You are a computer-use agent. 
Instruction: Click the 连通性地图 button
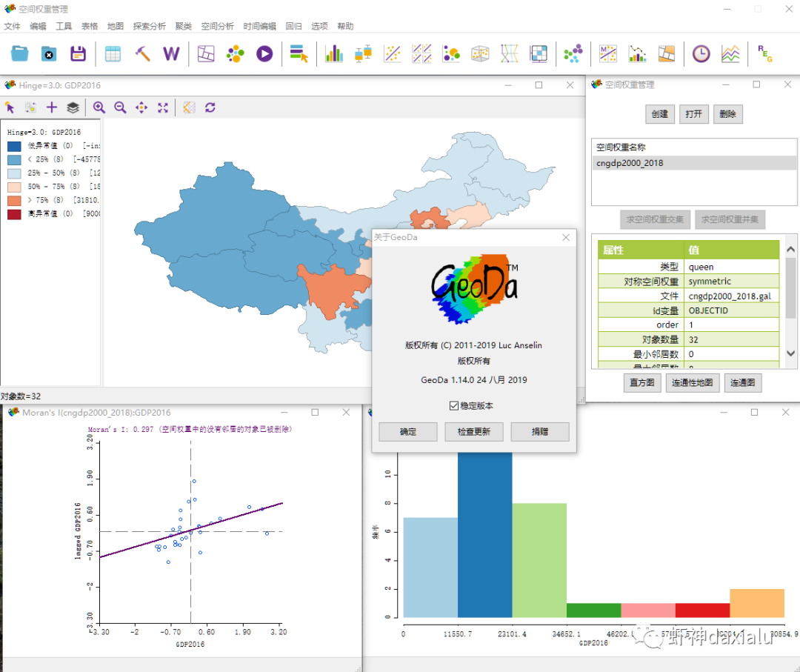pyautogui.click(x=693, y=383)
